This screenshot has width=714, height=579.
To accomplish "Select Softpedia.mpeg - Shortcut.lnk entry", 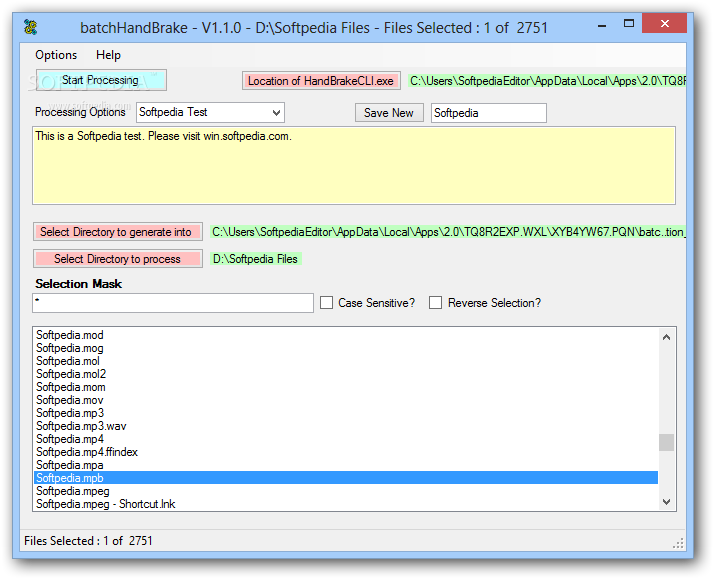I will click(x=346, y=504).
